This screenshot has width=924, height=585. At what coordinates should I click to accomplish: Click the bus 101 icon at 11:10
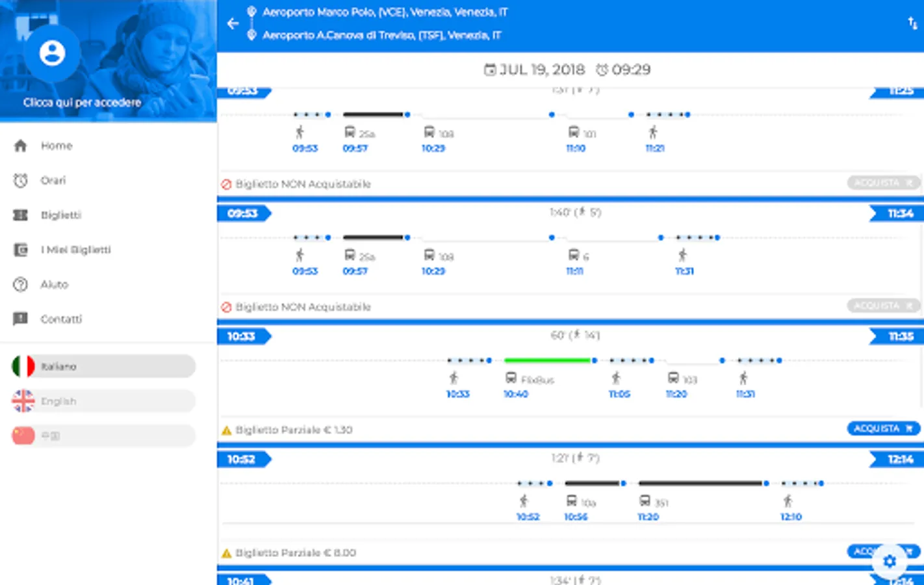574,133
